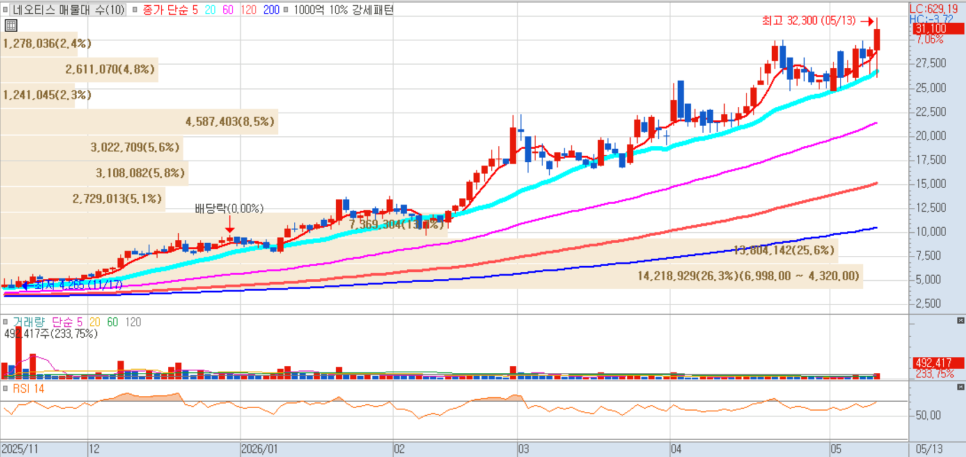Click the 492,417주(233.75%) volume readout text

(52, 334)
